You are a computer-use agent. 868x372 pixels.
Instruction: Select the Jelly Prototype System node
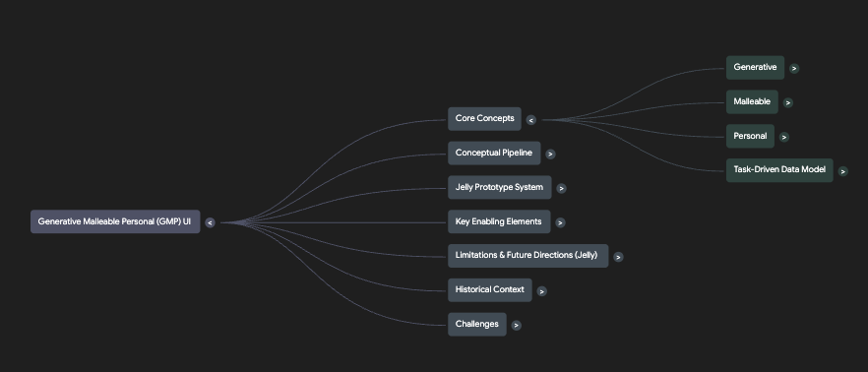499,187
